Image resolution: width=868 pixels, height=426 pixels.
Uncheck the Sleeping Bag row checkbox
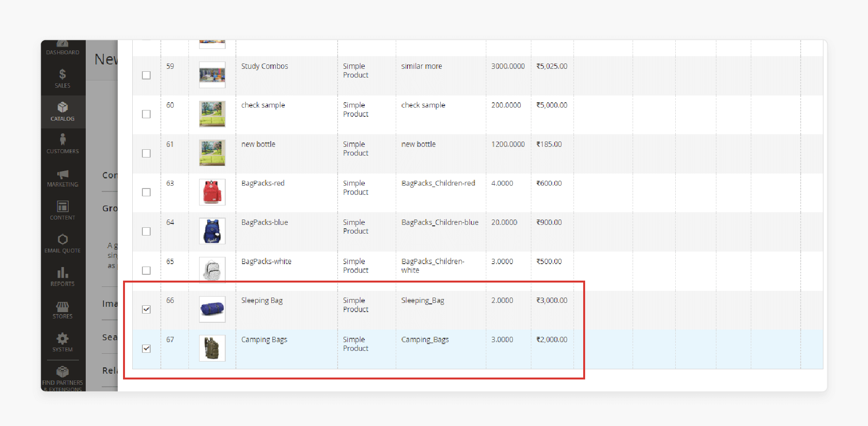tap(146, 309)
